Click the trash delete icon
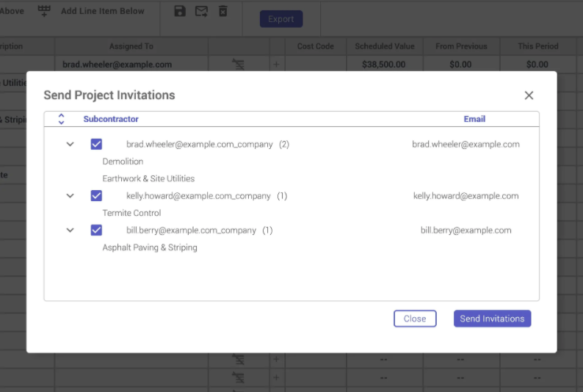The height and width of the screenshot is (392, 583). pyautogui.click(x=223, y=11)
